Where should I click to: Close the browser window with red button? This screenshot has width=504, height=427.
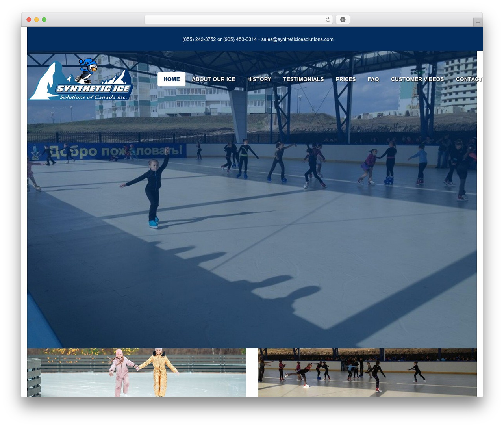pos(29,20)
